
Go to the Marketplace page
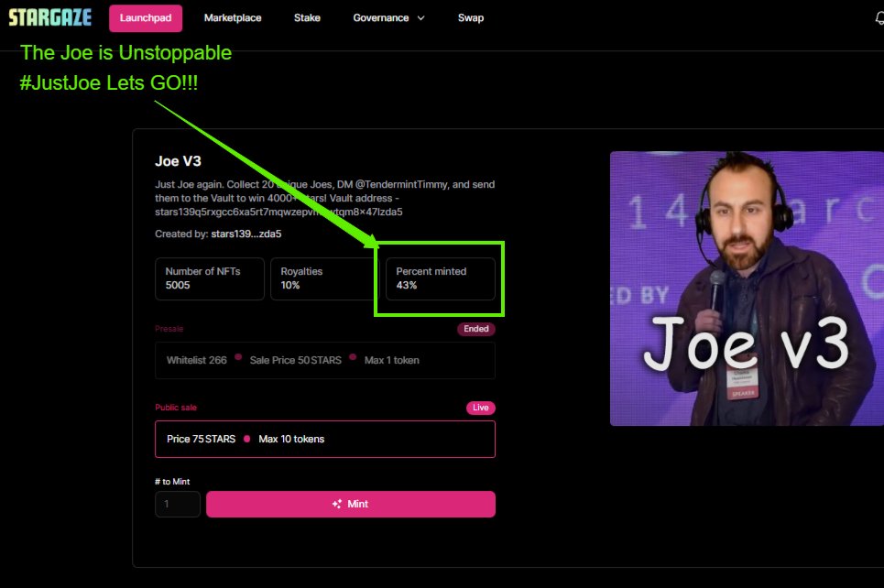[x=233, y=18]
